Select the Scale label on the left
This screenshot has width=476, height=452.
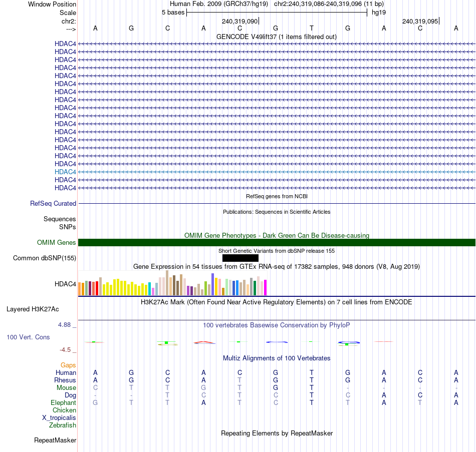point(68,13)
